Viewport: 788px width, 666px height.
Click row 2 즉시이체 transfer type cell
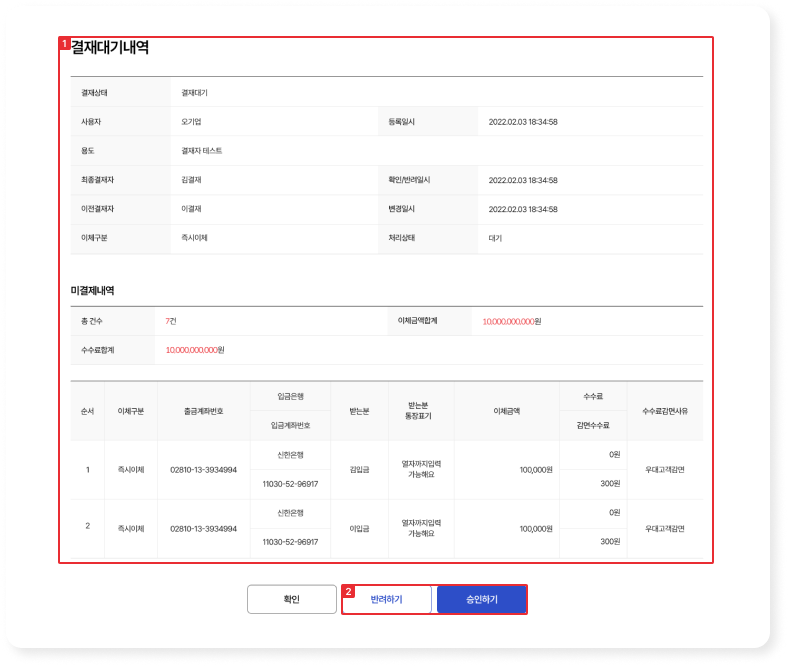pyautogui.click(x=131, y=529)
